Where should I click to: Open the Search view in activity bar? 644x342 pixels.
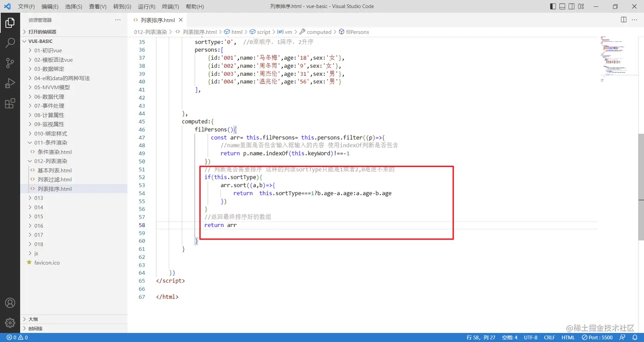[x=10, y=43]
